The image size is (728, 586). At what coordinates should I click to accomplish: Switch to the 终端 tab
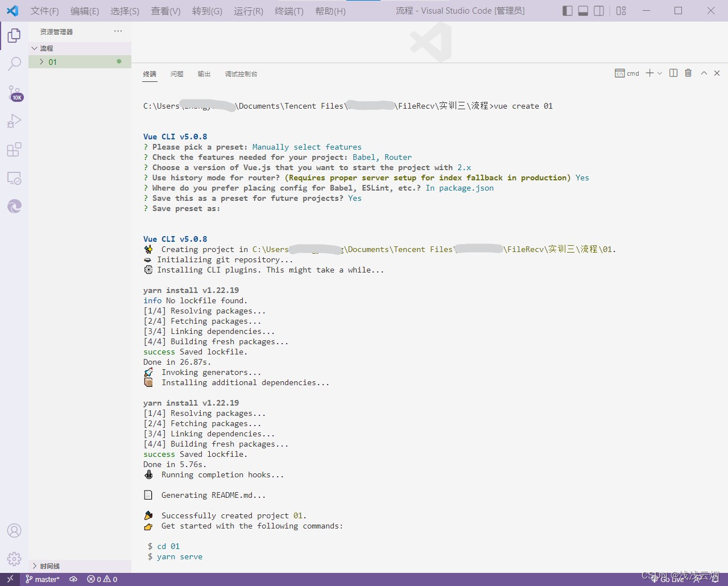pos(150,74)
